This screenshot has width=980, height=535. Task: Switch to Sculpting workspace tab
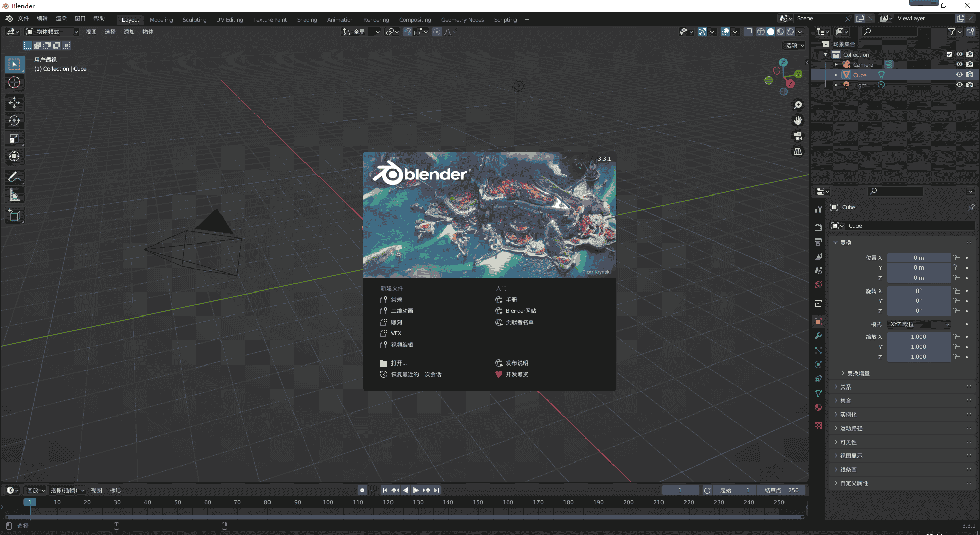pyautogui.click(x=194, y=20)
